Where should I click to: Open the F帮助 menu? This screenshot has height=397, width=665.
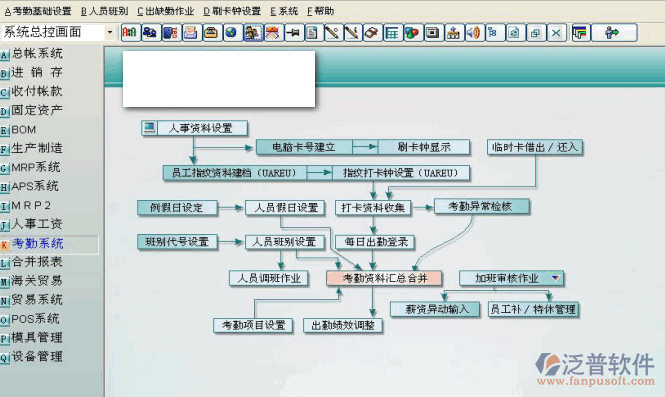click(x=320, y=11)
